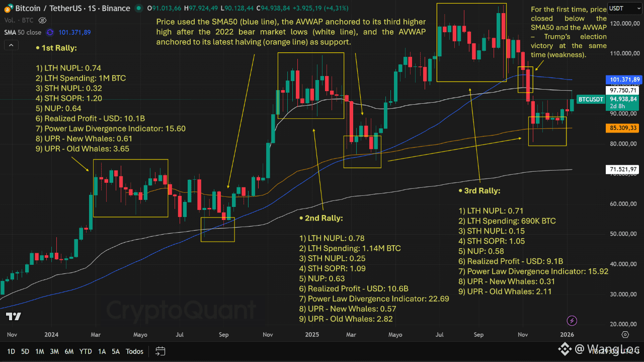Click the green market status dot
644x362 pixels.
click(138, 8)
